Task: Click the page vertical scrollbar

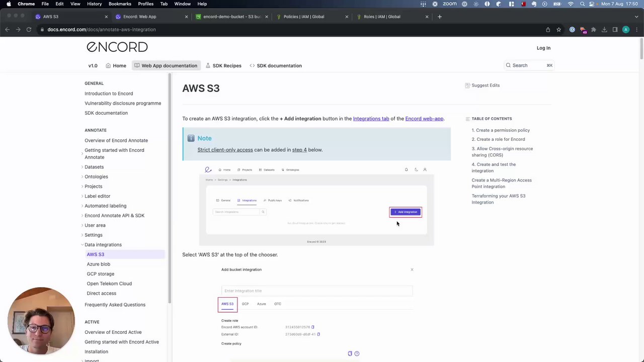Action: point(641,48)
